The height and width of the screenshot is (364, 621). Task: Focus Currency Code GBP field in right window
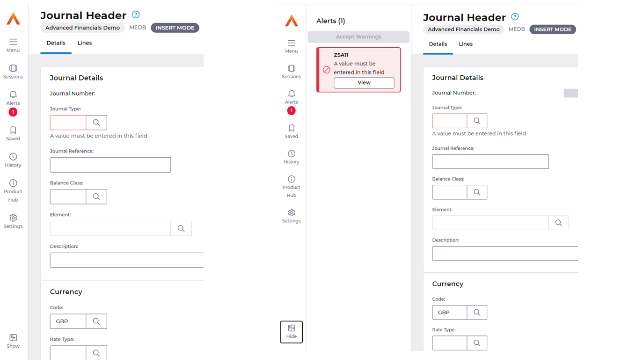450,313
